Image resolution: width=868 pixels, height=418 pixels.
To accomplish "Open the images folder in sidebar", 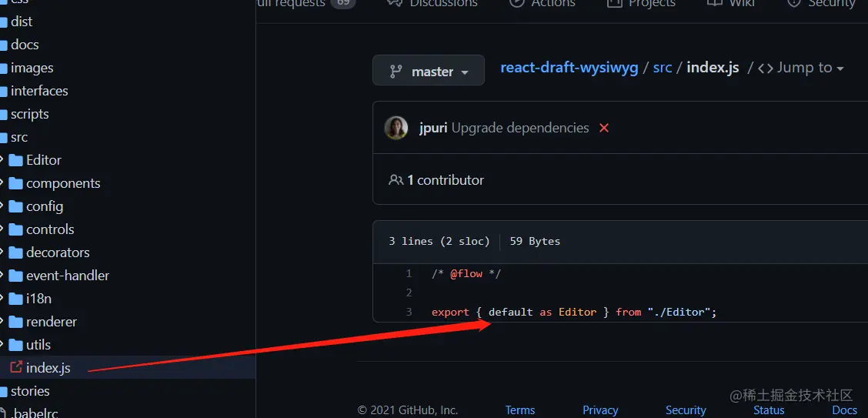I will 32,68.
